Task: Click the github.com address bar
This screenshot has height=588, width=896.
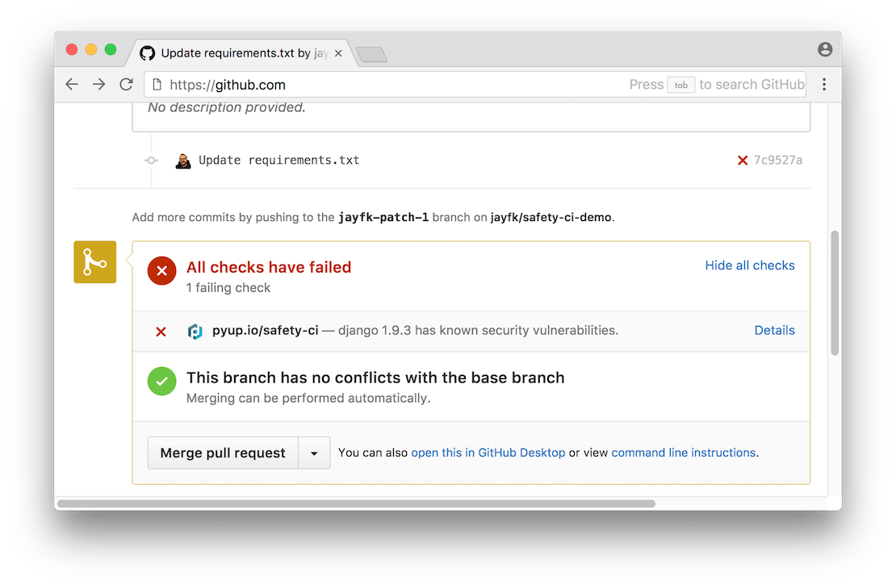Action: pyautogui.click(x=387, y=85)
